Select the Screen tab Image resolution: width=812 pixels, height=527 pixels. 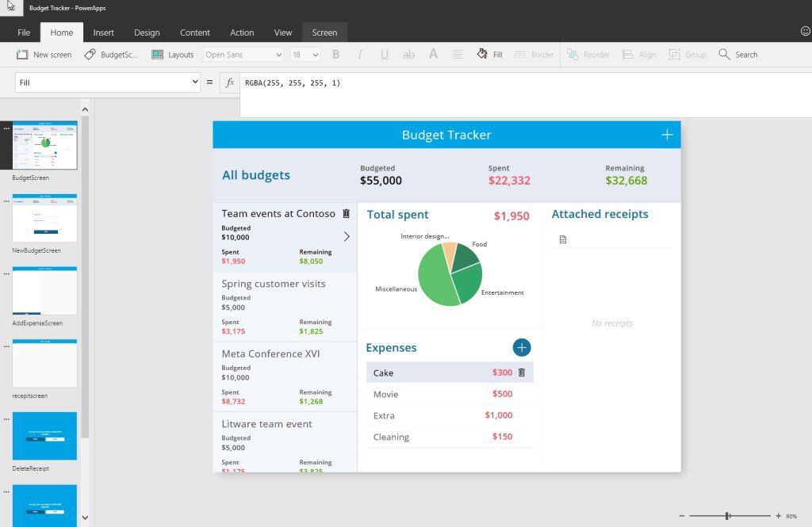pyautogui.click(x=324, y=32)
